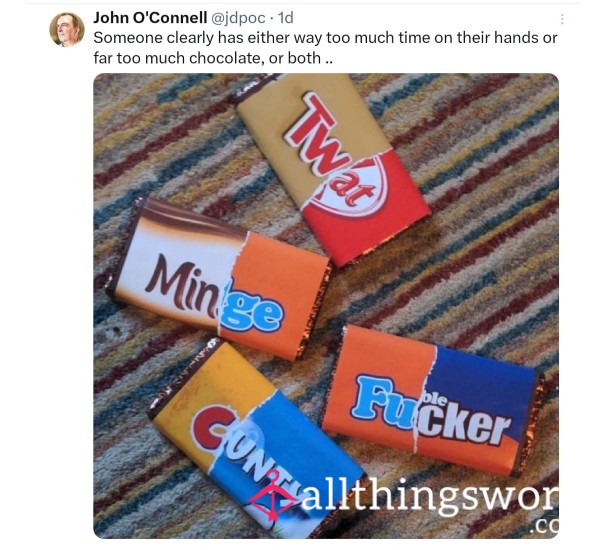This screenshot has width=600, height=550.
Task: Click the blue 'ge' lettering on orange wrapper
Action: [252, 312]
